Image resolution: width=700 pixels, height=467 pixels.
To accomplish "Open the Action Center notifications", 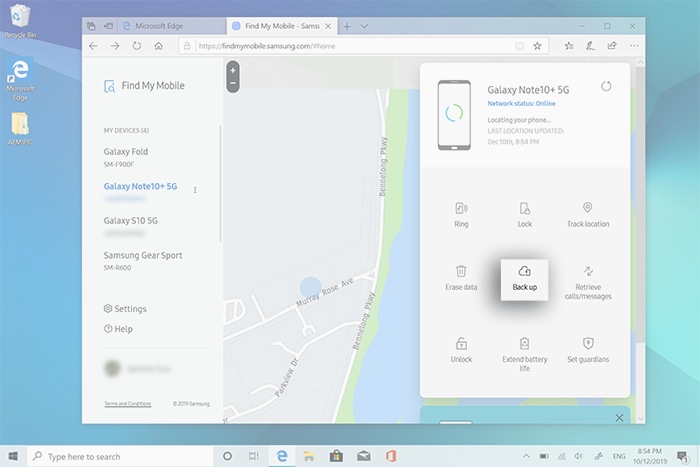I will [682, 456].
